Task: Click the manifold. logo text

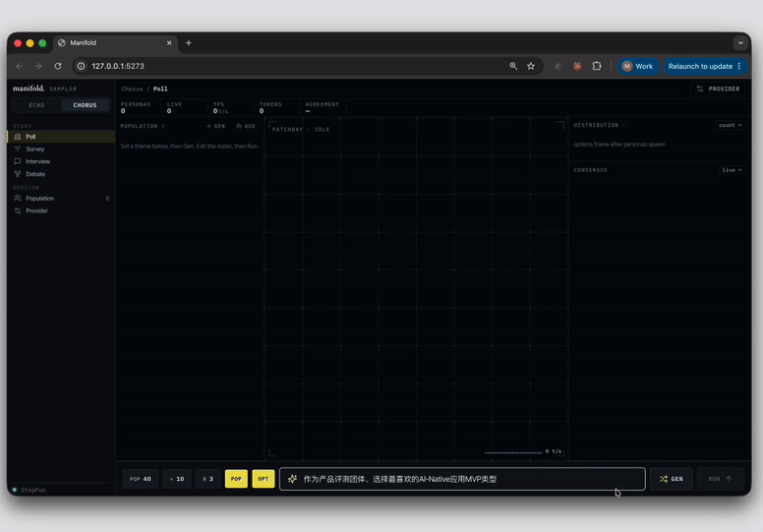Action: tap(29, 89)
